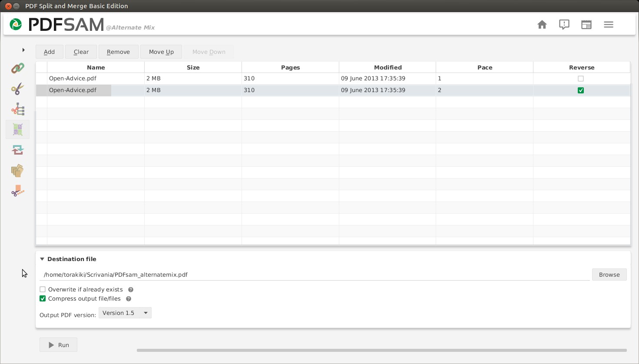Viewport: 639px width, 364px height.
Task: Edit the destination file path field
Action: click(315, 275)
